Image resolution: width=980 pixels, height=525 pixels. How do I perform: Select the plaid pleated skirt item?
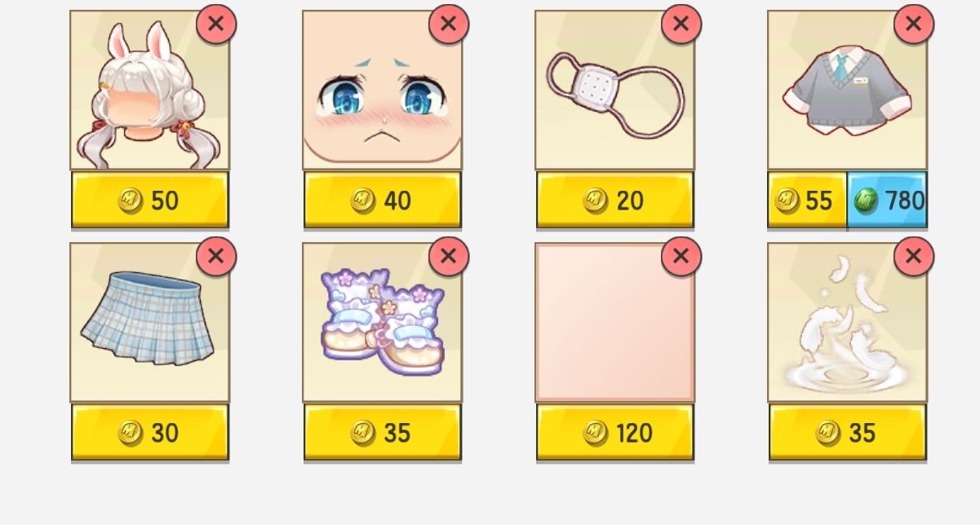[149, 322]
